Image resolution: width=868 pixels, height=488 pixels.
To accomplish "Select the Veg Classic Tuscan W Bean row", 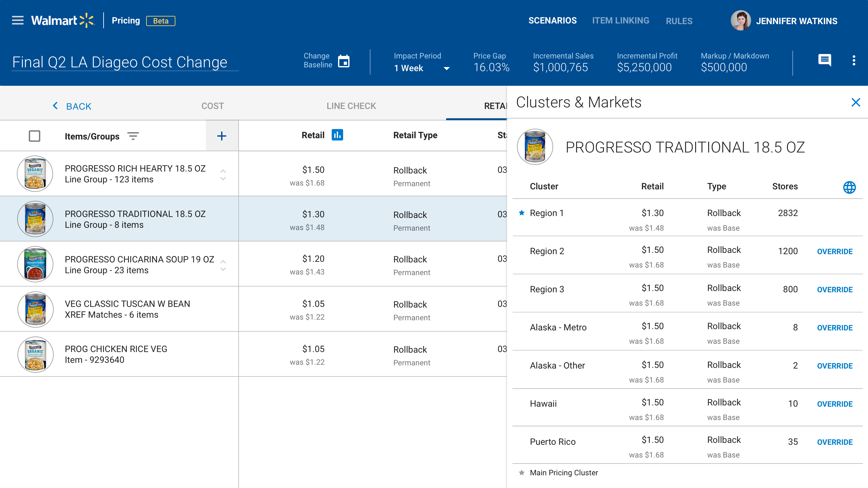I will click(x=254, y=309).
